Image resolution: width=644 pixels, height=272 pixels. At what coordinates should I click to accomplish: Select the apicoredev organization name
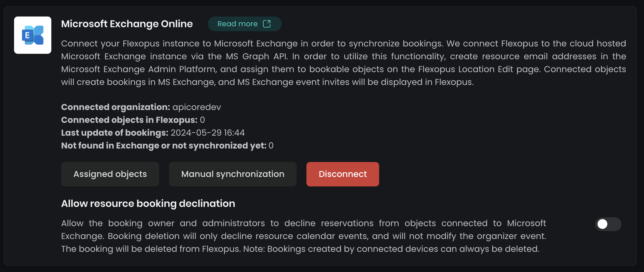196,107
